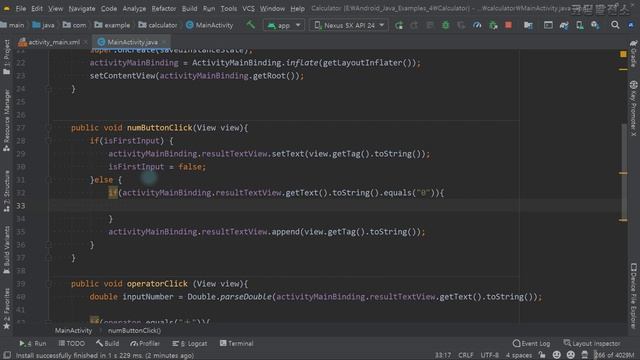Screen dimensions: 640x360
Task: Open the Resource Manager side panel
Action: point(7,121)
